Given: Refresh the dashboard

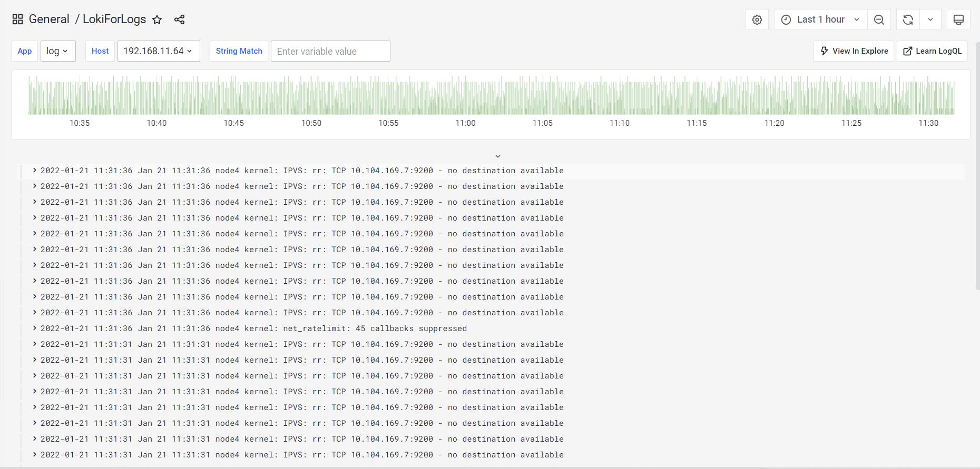Looking at the screenshot, I should 908,19.
